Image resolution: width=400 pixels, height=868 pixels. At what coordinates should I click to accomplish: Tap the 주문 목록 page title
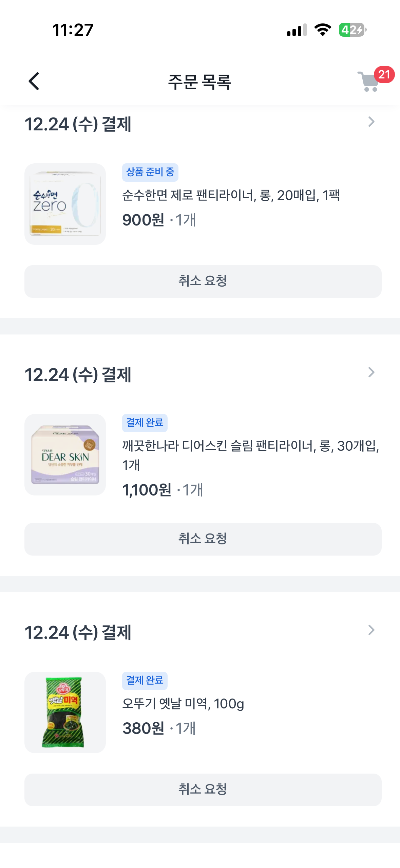tap(199, 82)
